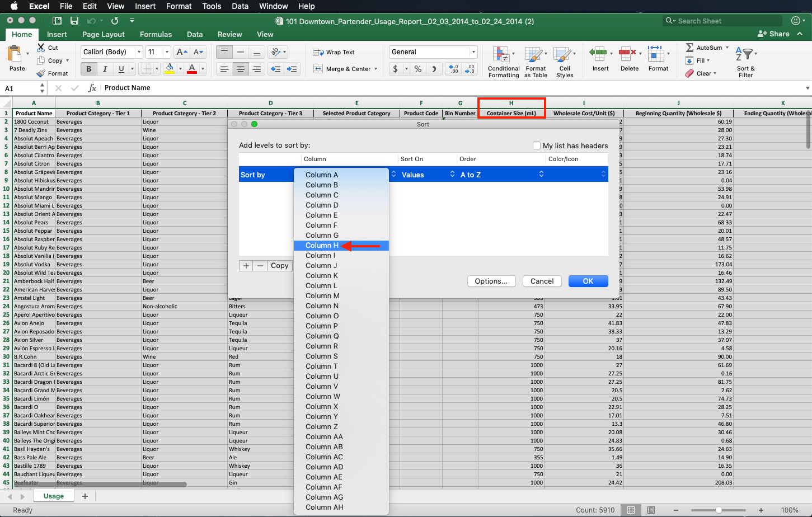The image size is (812, 517).
Task: Check the My list has headers box
Action: tap(537, 145)
